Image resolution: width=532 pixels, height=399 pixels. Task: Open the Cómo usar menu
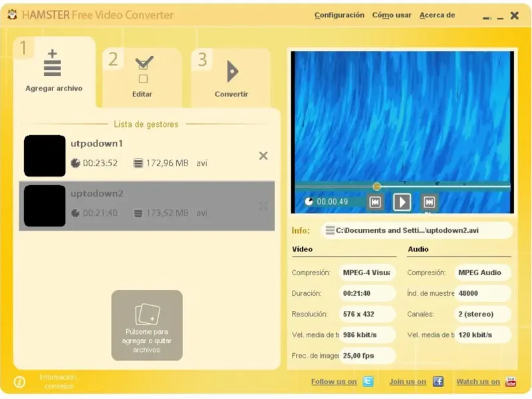pos(392,15)
